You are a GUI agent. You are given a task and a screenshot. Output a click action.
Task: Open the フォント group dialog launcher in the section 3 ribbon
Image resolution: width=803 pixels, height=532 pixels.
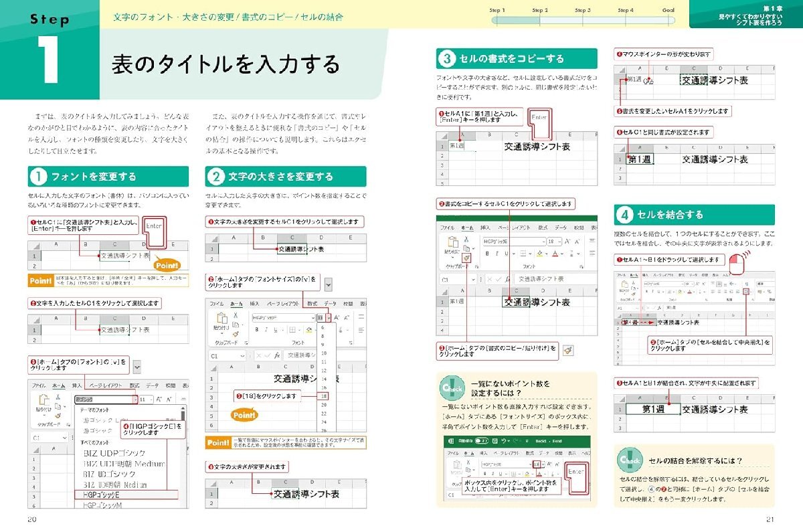pos(582,267)
